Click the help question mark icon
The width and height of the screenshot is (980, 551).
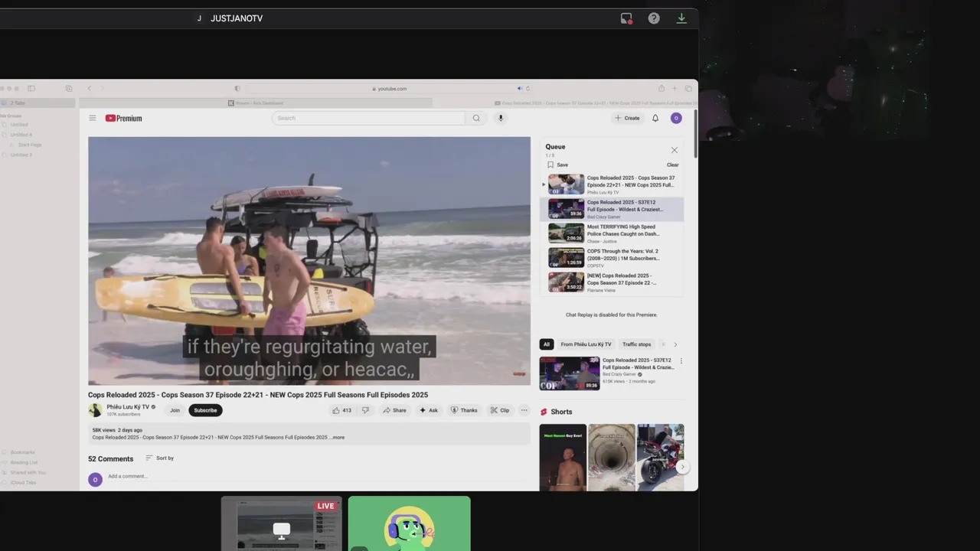tap(654, 18)
